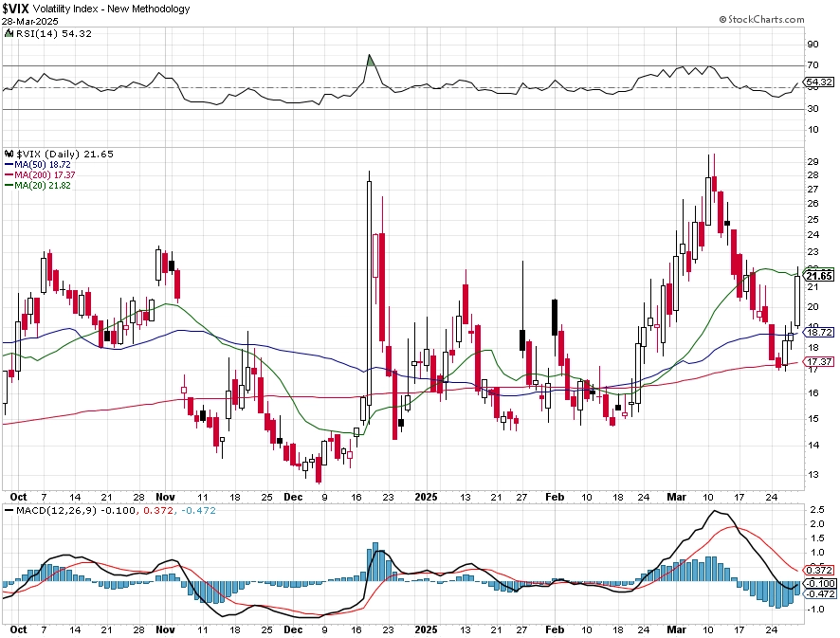840x638 pixels.
Task: Select the MA(50) 18.72 legend entry
Action: point(38,164)
